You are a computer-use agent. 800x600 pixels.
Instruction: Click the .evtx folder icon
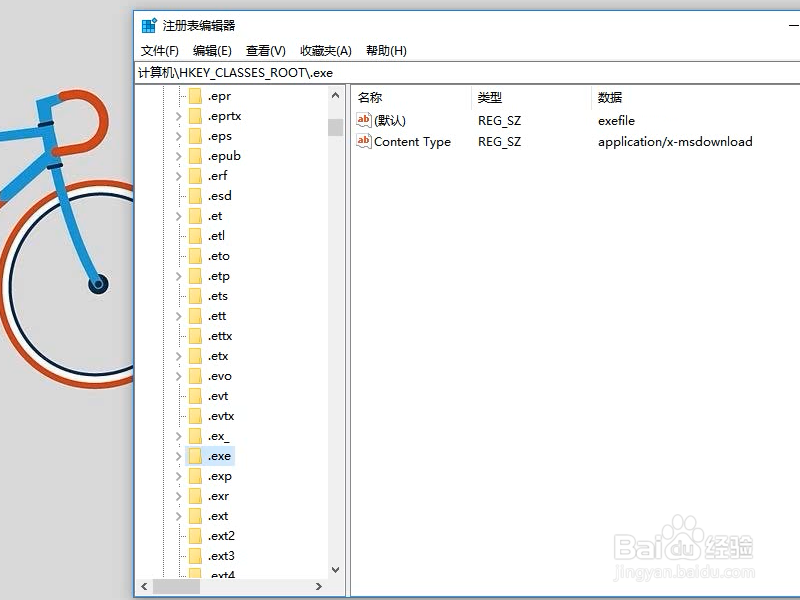[195, 416]
